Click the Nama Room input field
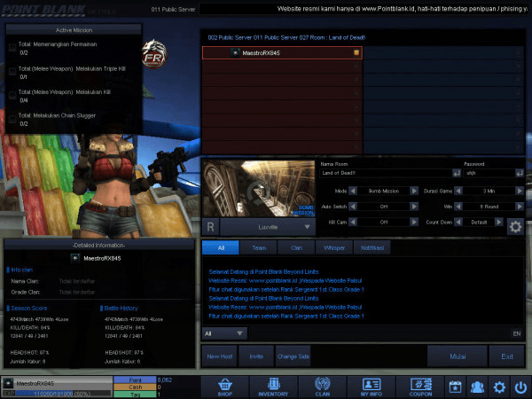Image resolution: width=532 pixels, height=399 pixels. point(386,174)
